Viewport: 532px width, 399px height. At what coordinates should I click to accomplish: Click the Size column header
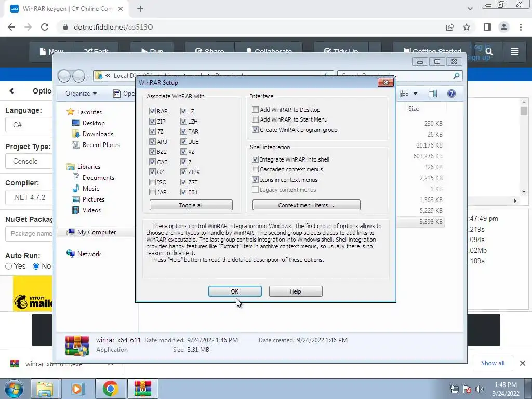[x=413, y=109]
